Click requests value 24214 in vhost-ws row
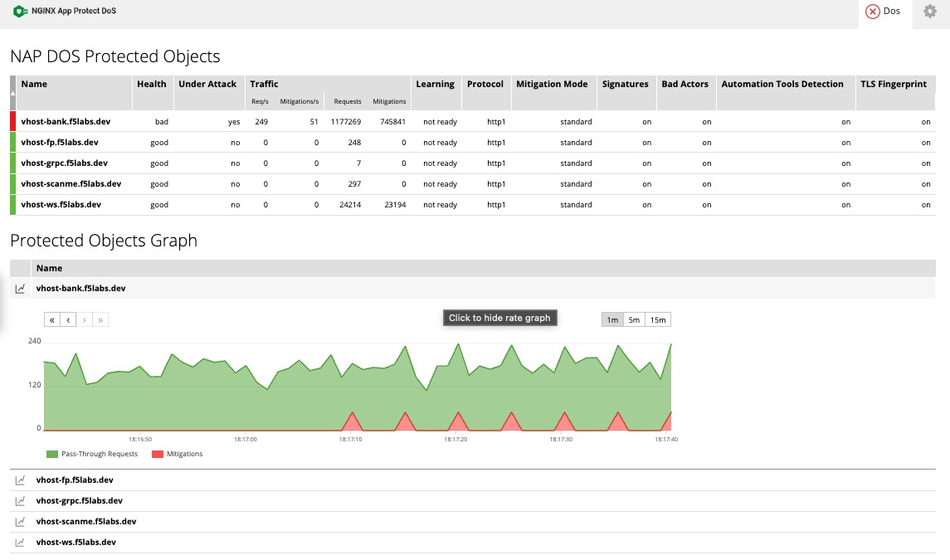This screenshot has height=560, width=950. (350, 205)
